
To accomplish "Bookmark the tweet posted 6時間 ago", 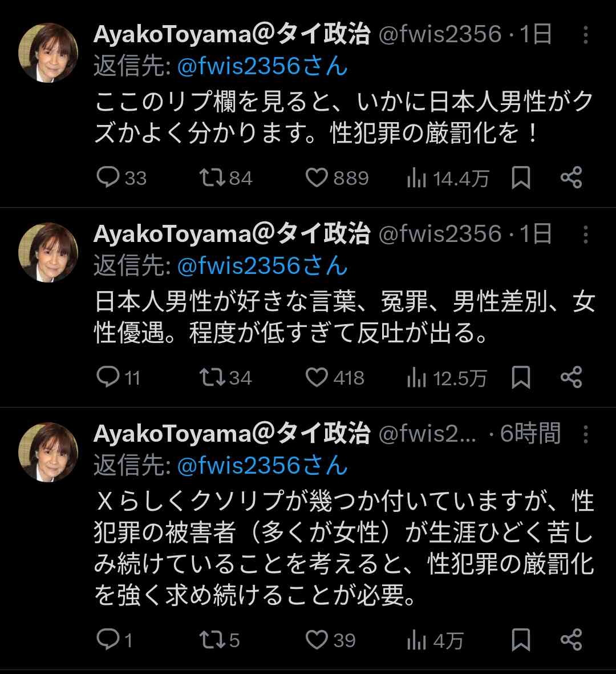I will pyautogui.click(x=521, y=640).
